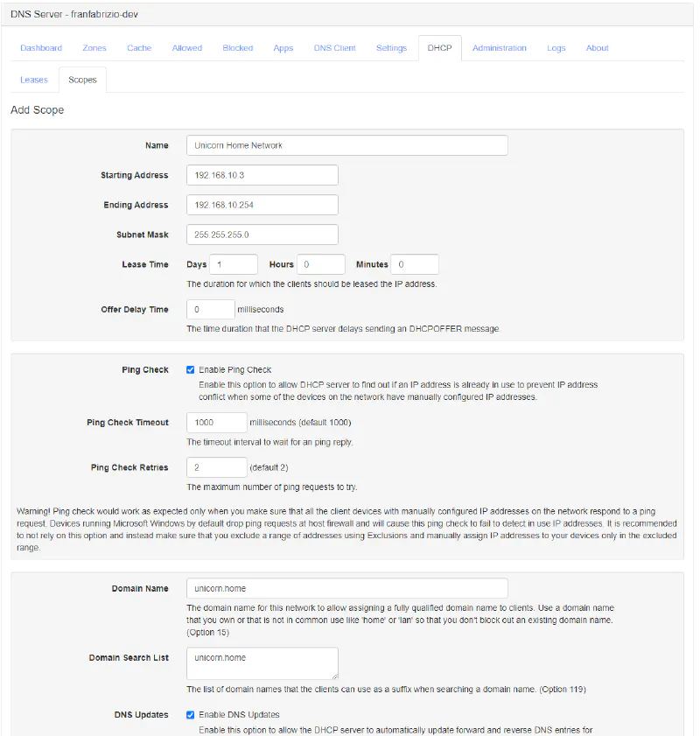Go to the Settings tab
The width and height of the screenshot is (700, 736).
pyautogui.click(x=391, y=48)
